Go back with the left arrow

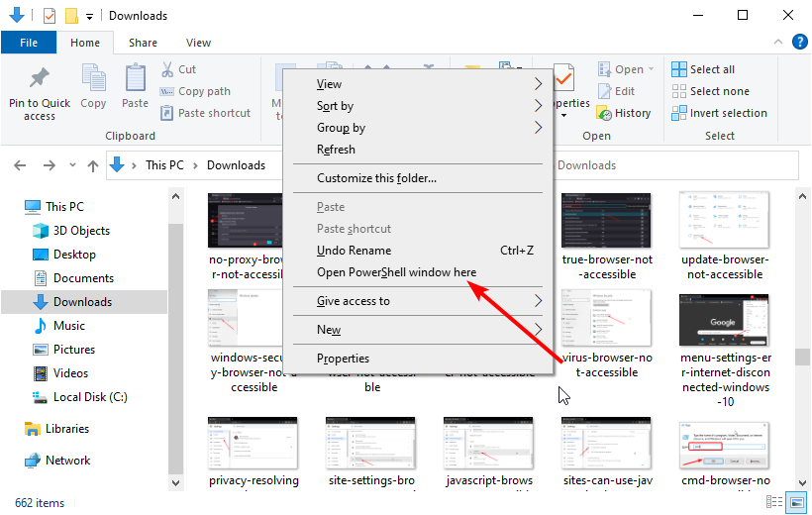coord(20,165)
